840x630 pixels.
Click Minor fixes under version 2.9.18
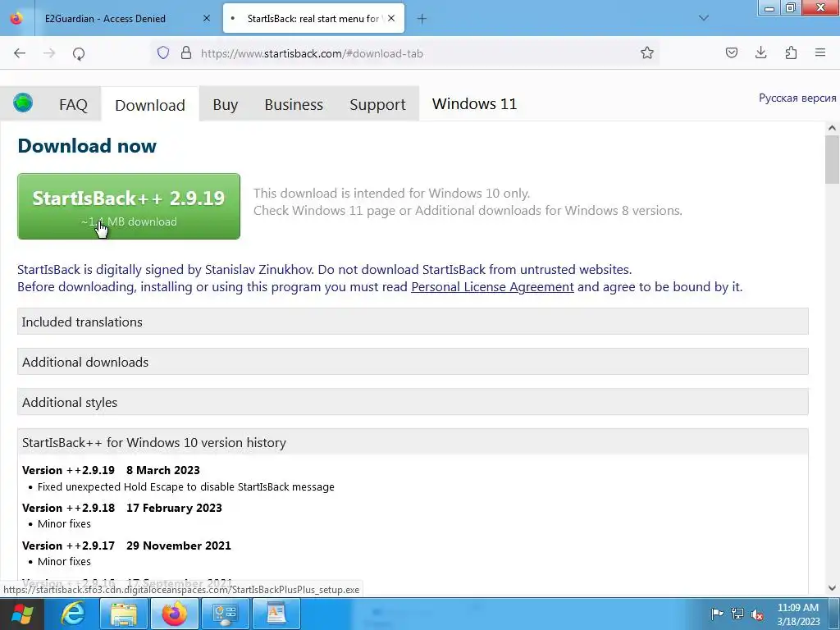point(64,523)
